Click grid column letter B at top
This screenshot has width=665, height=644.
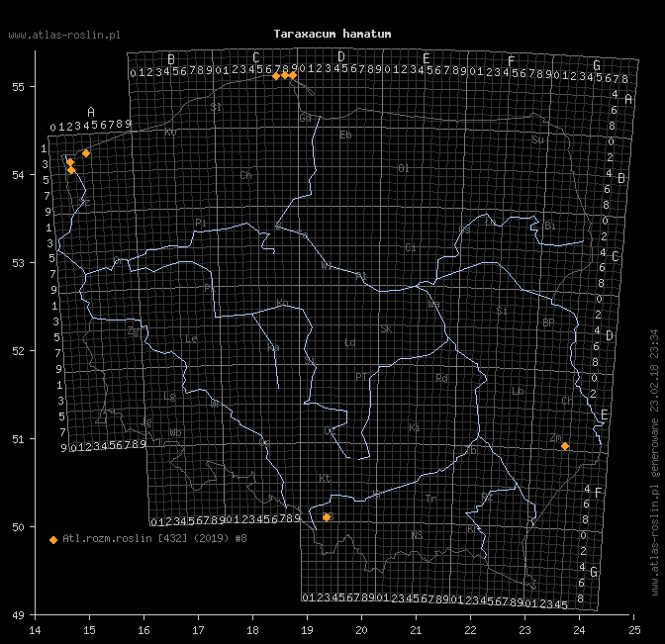click(x=171, y=59)
